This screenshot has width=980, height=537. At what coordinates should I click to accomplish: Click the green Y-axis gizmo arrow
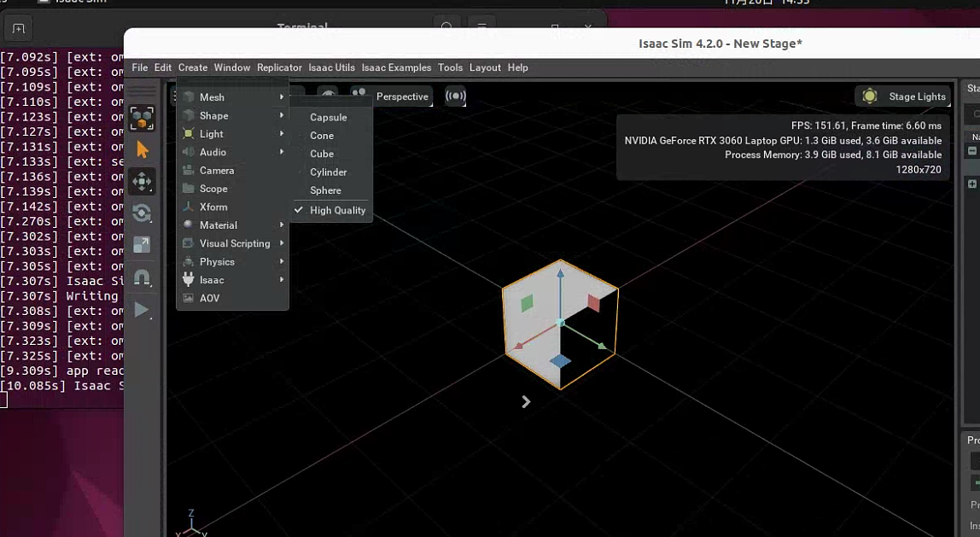point(601,346)
